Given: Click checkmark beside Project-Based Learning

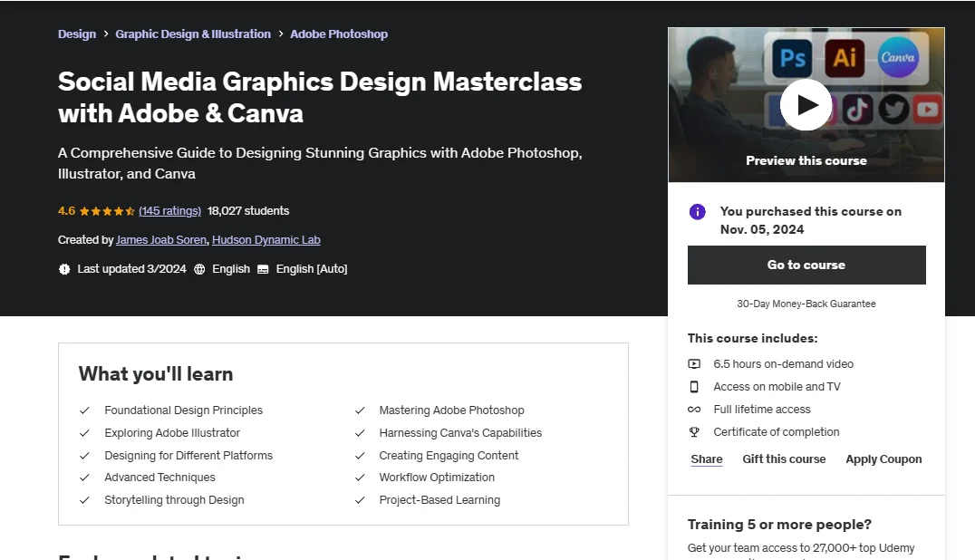Looking at the screenshot, I should pyautogui.click(x=360, y=499).
